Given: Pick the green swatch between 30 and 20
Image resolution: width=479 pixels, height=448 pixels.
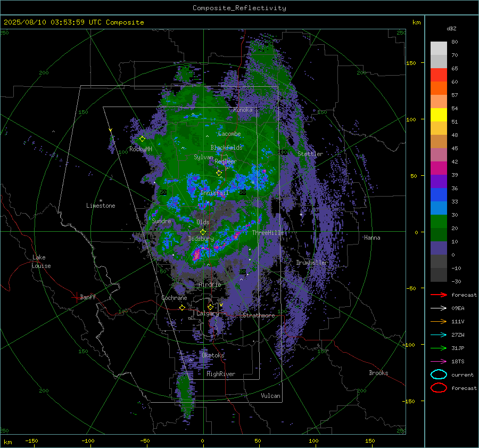Looking at the screenshot, I should (x=439, y=222).
